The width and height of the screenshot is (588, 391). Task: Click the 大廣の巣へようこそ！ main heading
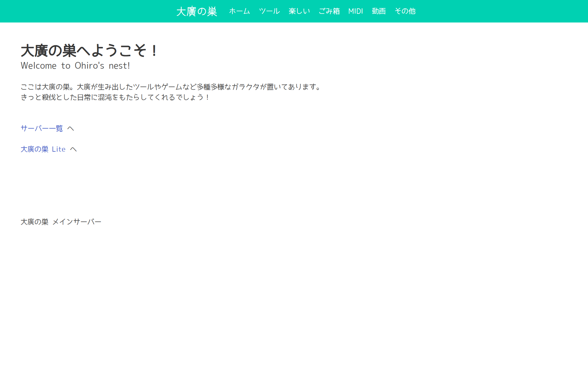coord(89,51)
